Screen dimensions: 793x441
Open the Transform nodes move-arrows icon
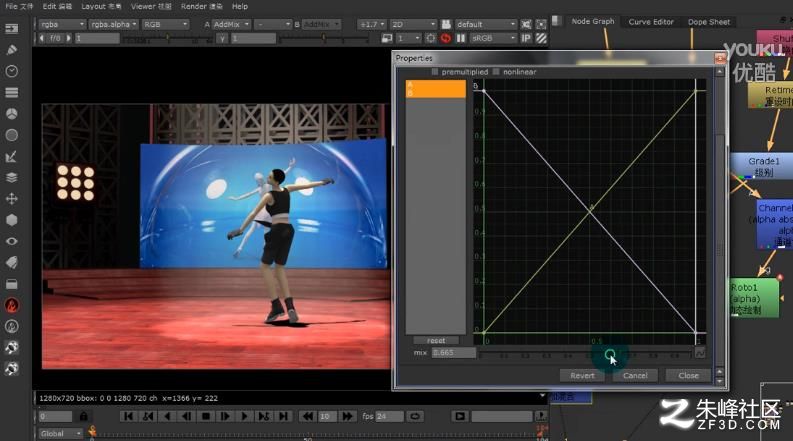click(x=12, y=199)
